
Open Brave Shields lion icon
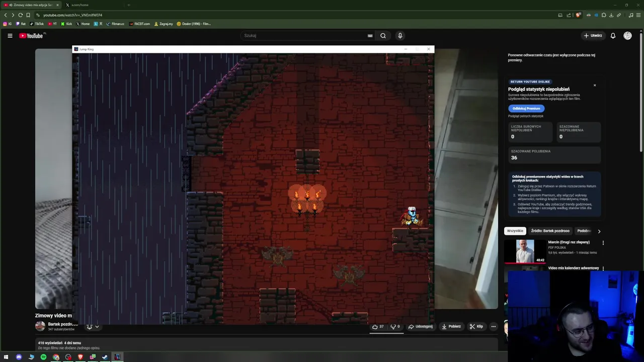(x=578, y=15)
